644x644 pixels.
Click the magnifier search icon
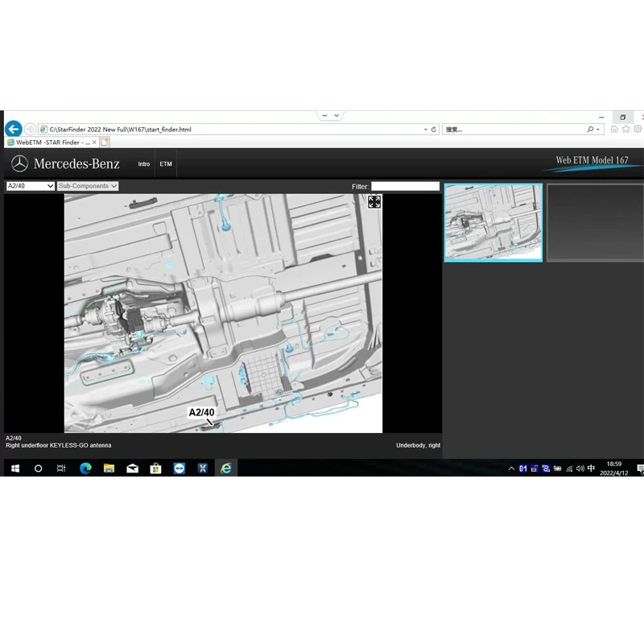(590, 130)
